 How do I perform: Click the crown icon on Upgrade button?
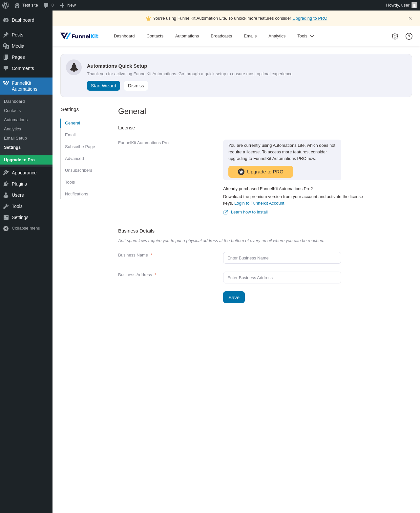241,172
